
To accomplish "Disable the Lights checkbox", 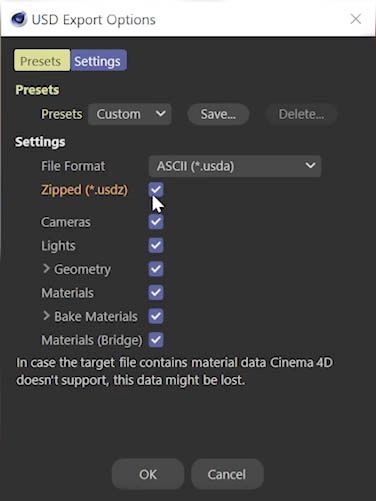I will pos(156,245).
